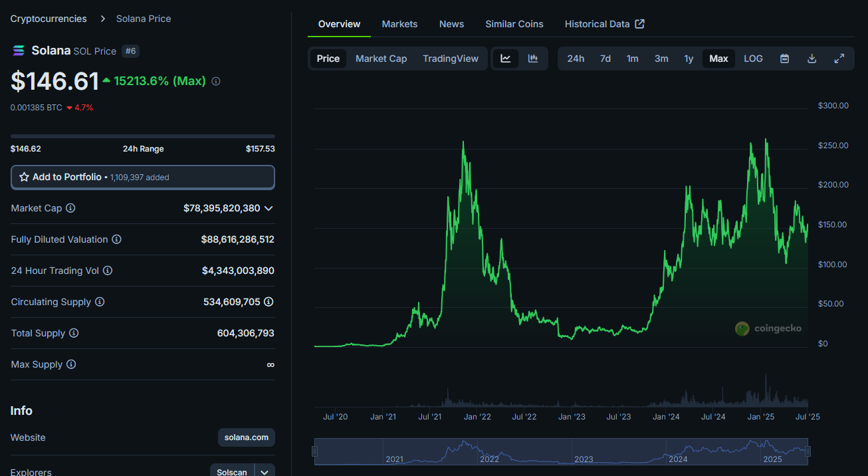Viewport: 868px width, 476px height.
Task: Click the Solana logo icon
Action: coord(19,51)
